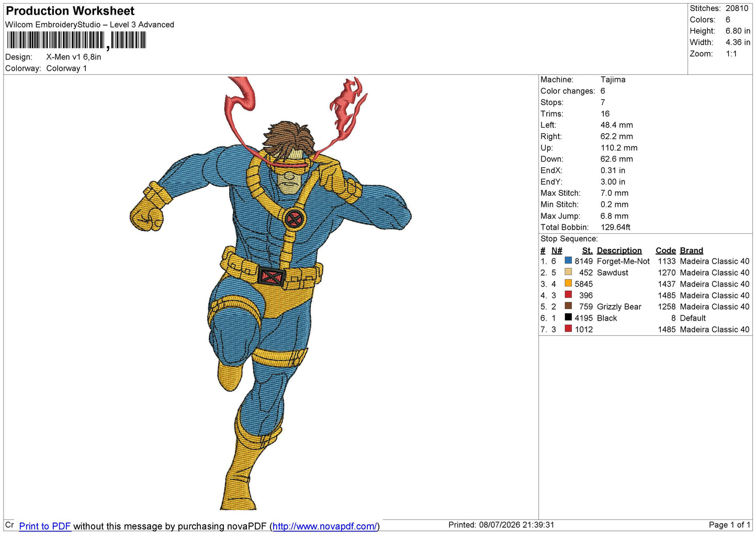756x534 pixels.
Task: Click the Stops label
Action: pyautogui.click(x=552, y=103)
